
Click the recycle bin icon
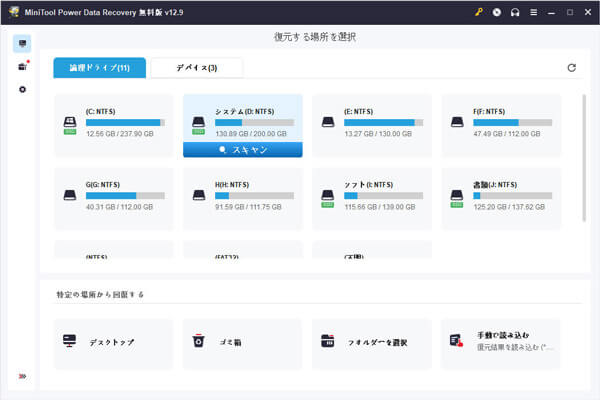(x=198, y=341)
